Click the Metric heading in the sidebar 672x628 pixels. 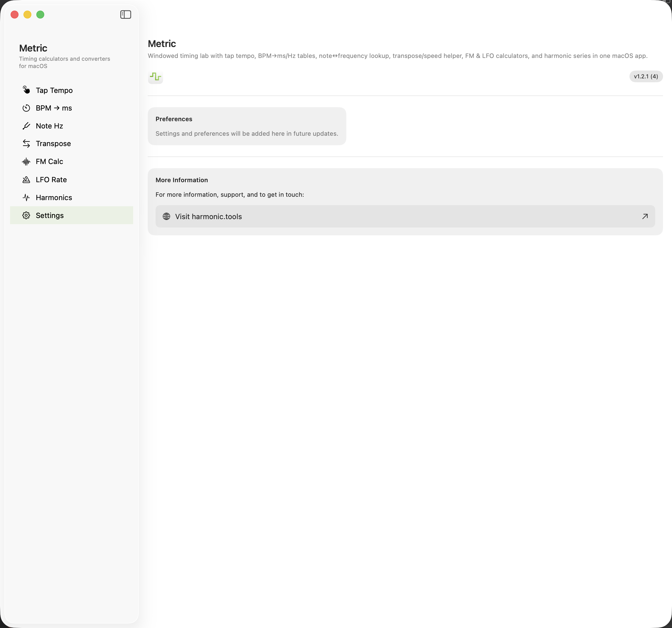33,48
